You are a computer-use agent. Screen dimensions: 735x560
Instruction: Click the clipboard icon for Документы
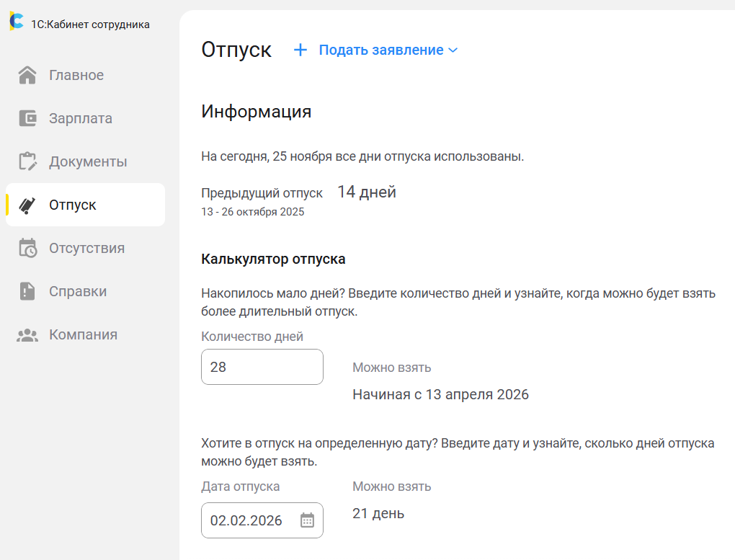point(27,161)
